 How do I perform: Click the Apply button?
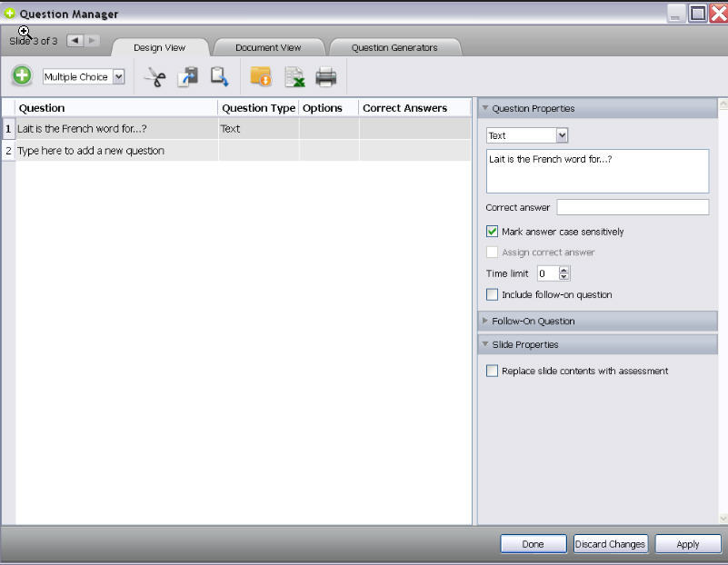coord(688,544)
